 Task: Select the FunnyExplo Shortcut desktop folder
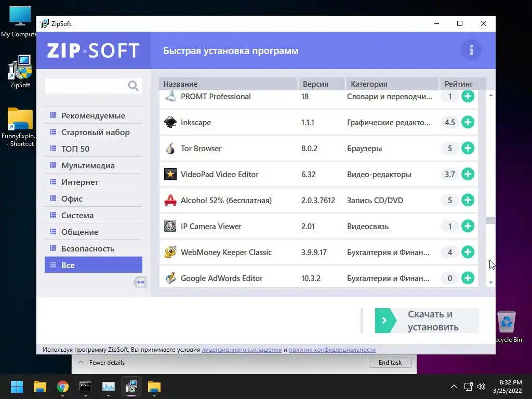coord(20,128)
